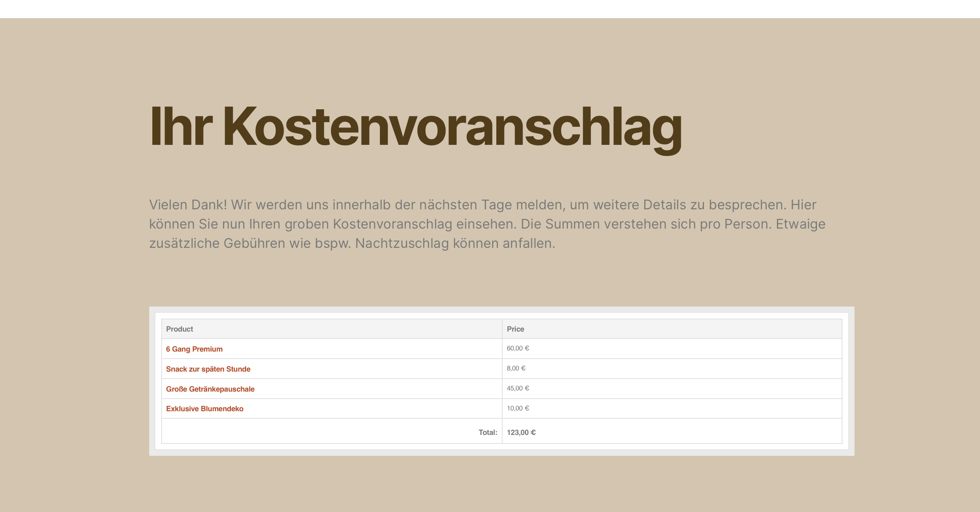Viewport: 980px width, 512px height.
Task: Click the Price column header
Action: [672, 329]
